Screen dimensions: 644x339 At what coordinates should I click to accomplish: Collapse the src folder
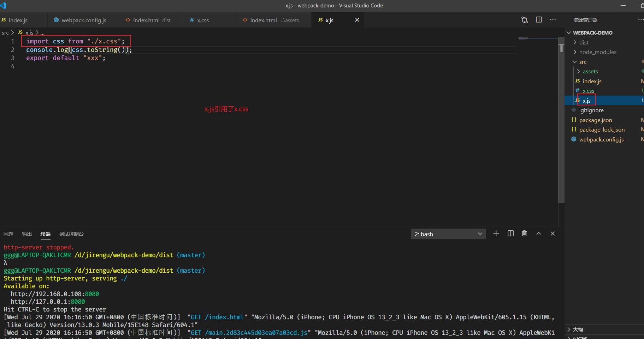point(583,62)
